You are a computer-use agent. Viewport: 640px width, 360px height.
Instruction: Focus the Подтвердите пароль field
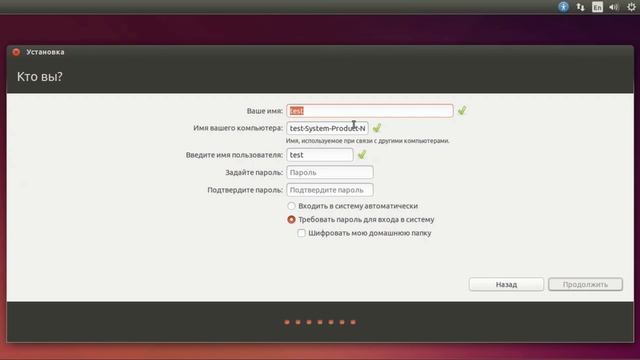(330, 190)
